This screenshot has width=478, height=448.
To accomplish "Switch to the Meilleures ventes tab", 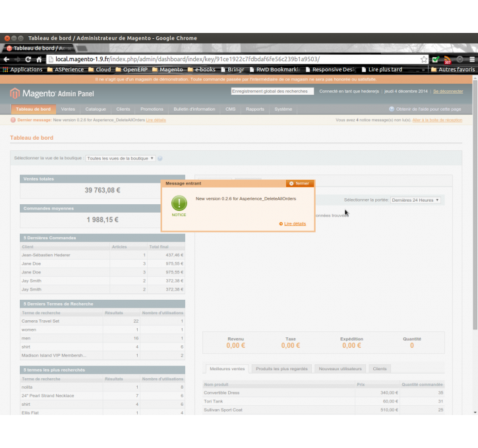I will pyautogui.click(x=227, y=369).
